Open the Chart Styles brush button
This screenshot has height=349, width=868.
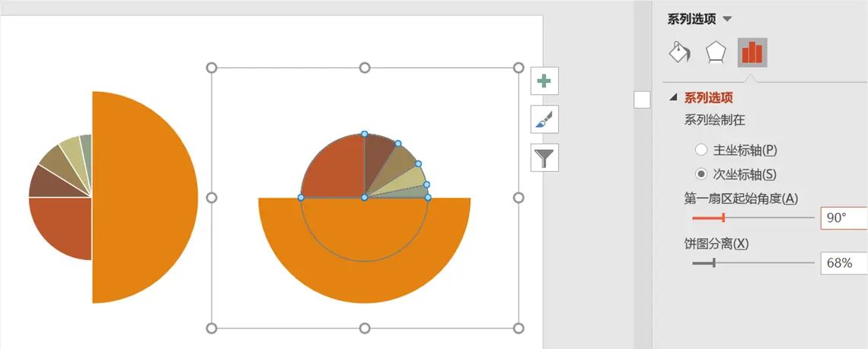click(544, 119)
